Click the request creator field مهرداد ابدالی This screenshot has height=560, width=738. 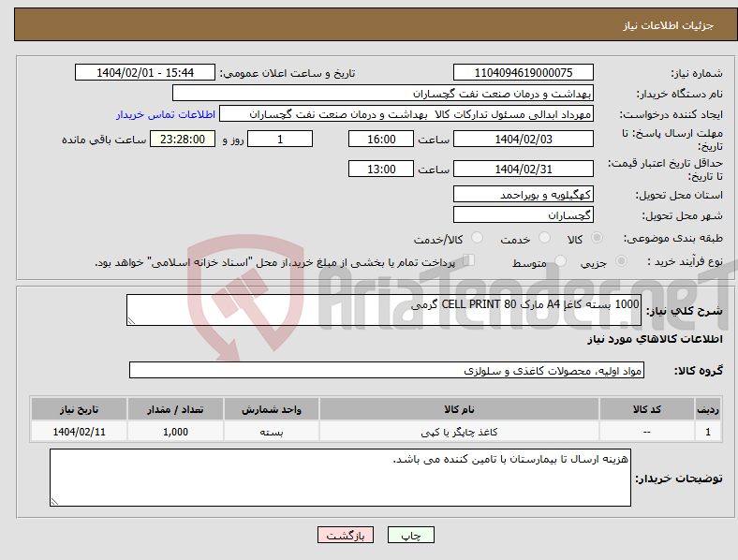(406, 114)
